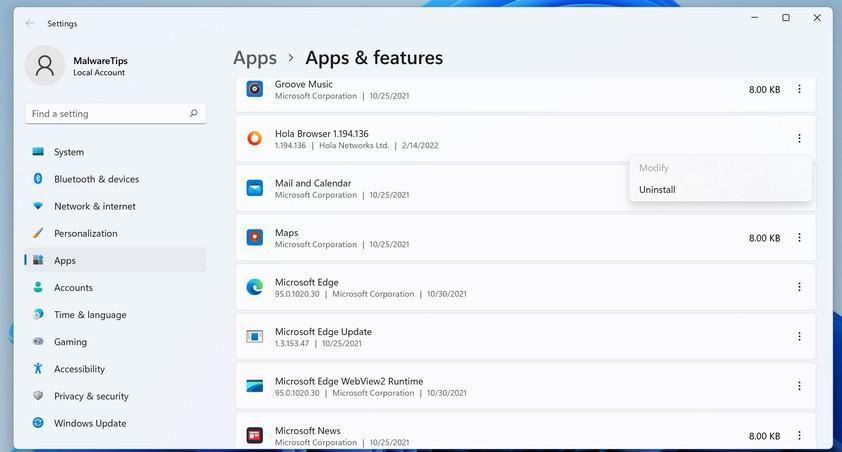Click the Groove Music app icon
The image size is (842, 452).
click(255, 89)
